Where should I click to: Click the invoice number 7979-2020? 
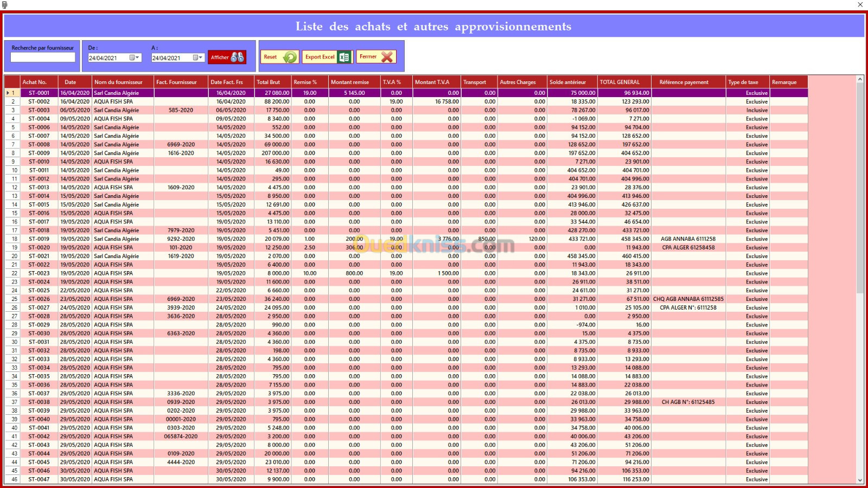[x=181, y=230]
